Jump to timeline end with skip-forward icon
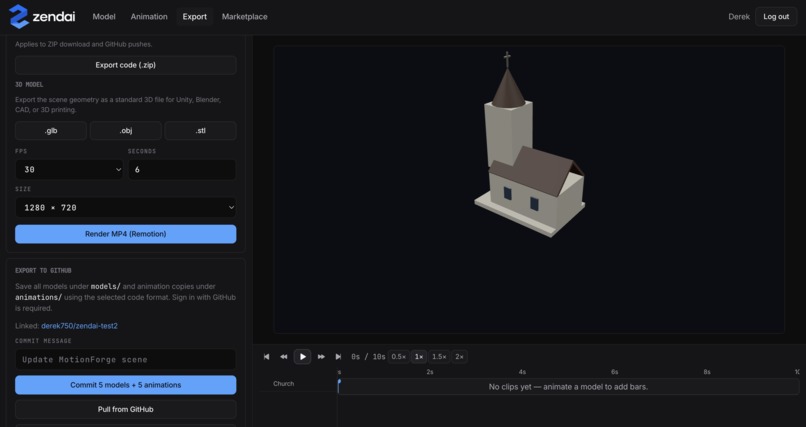This screenshot has height=427, width=806. 338,357
